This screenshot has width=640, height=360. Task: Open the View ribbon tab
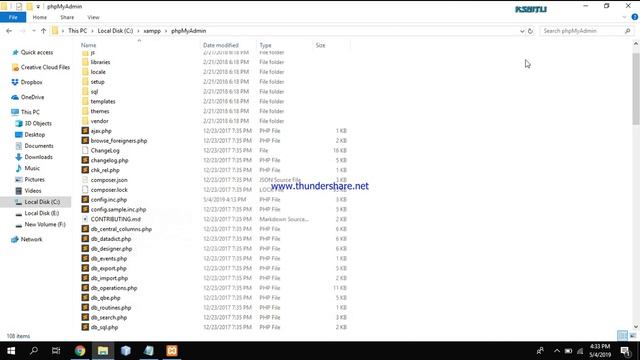coord(93,17)
